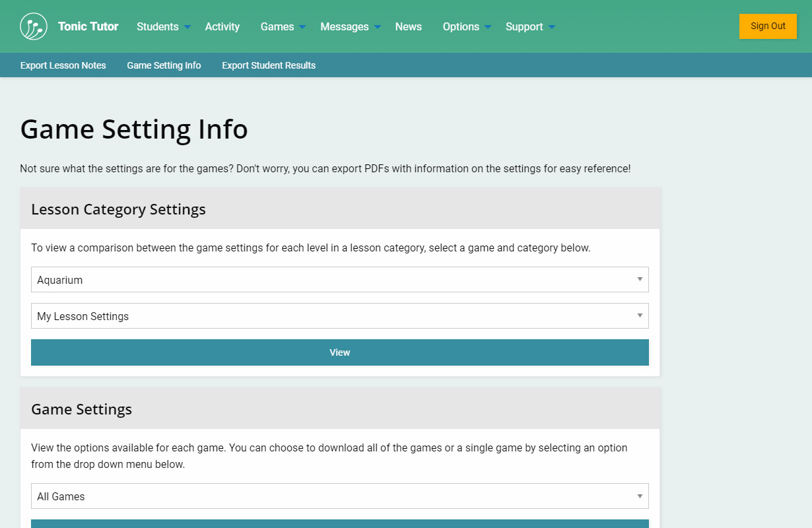Open the Support menu

click(524, 26)
